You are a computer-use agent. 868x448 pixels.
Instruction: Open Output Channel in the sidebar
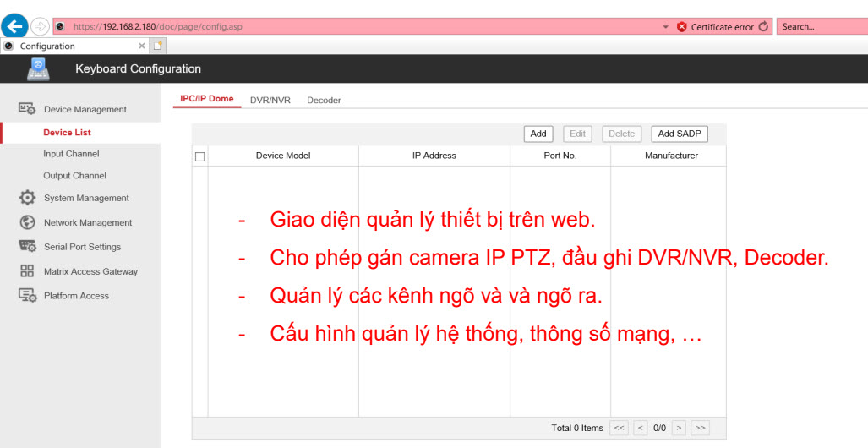[x=74, y=176]
